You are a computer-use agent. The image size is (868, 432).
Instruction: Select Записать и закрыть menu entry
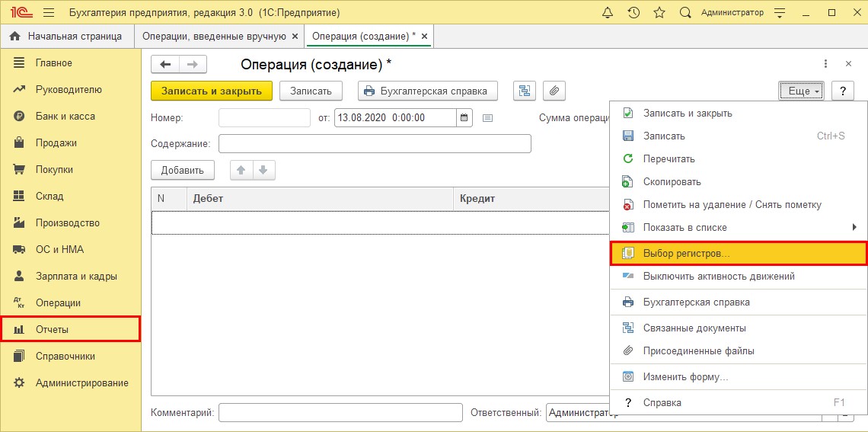(x=738, y=113)
